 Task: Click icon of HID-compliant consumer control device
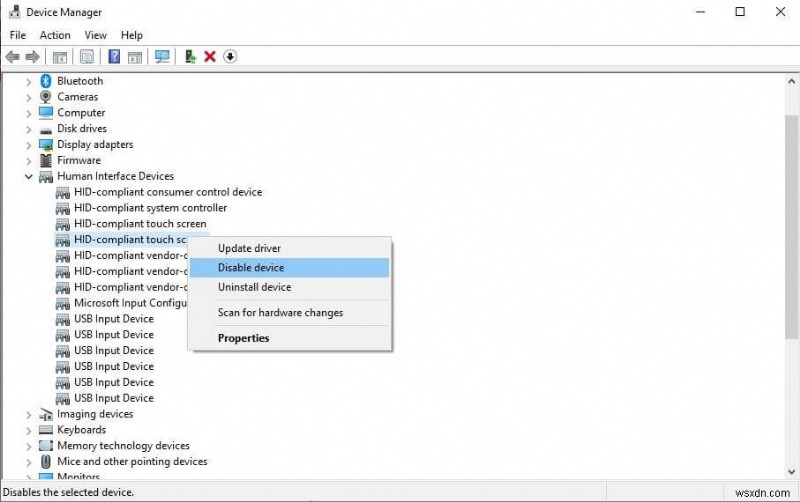coord(63,193)
